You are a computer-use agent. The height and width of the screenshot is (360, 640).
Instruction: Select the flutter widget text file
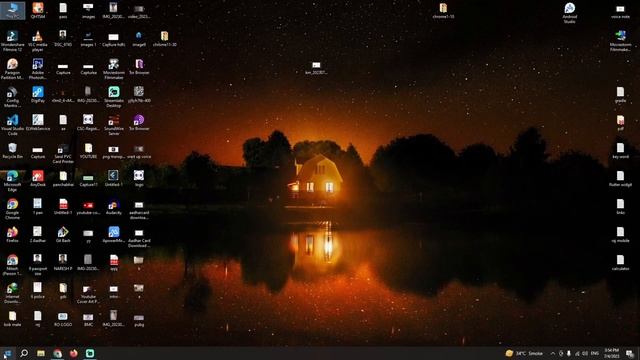pyautogui.click(x=620, y=178)
